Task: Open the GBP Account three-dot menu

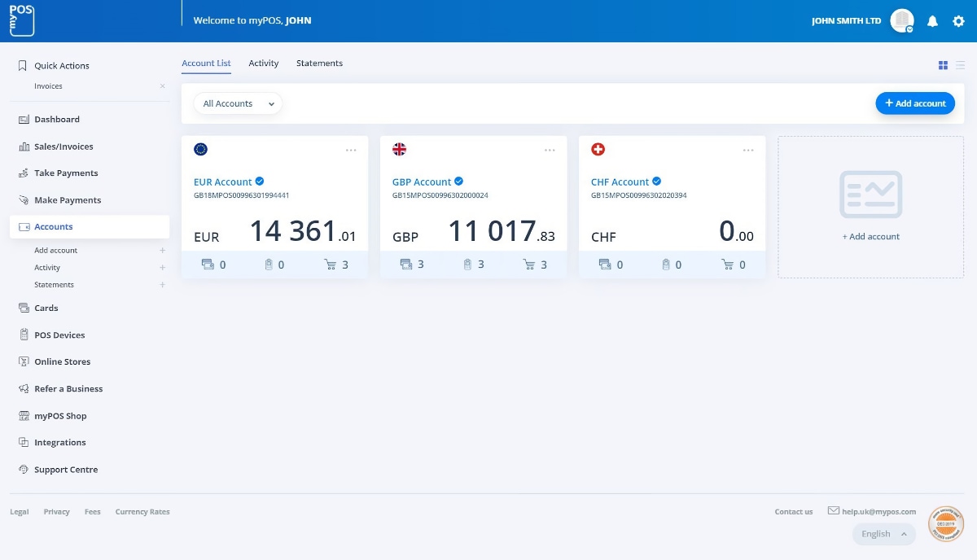Action: point(550,150)
